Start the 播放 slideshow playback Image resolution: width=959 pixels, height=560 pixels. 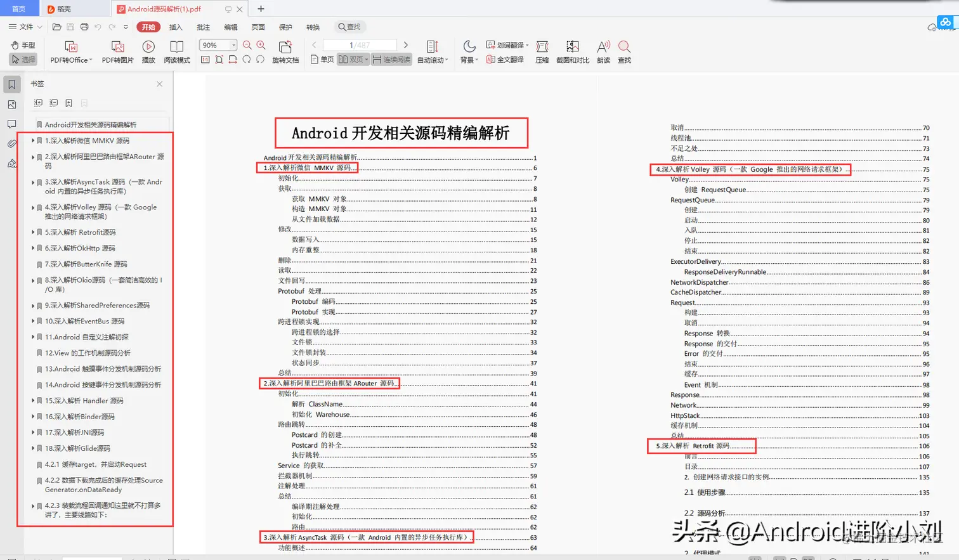(148, 51)
